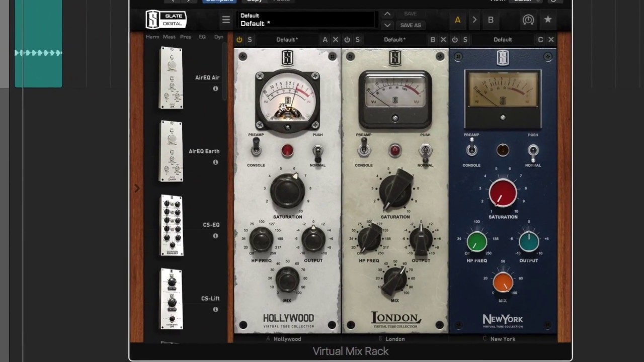
Task: Remove the module from slot B
Action: tap(443, 40)
